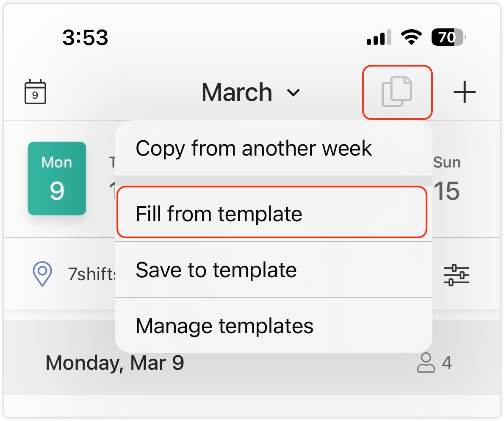The image size is (504, 421).
Task: Tap the plus icon to add shift
Action: 465,92
